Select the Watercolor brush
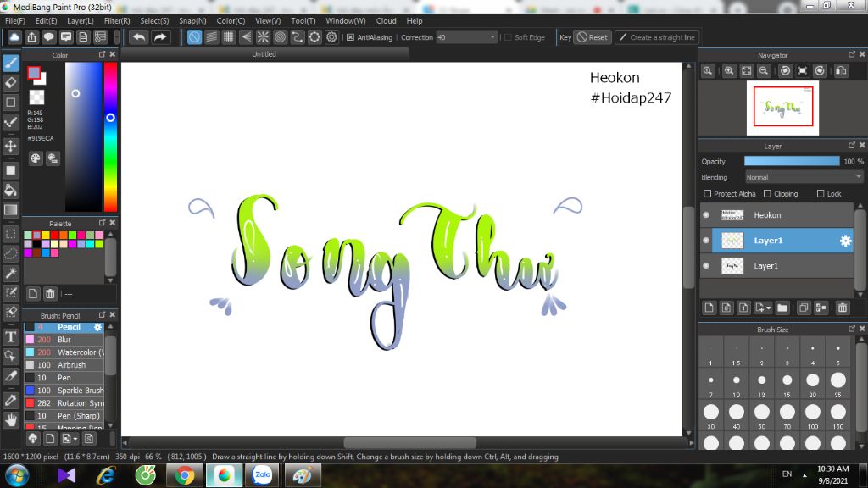 click(x=64, y=352)
